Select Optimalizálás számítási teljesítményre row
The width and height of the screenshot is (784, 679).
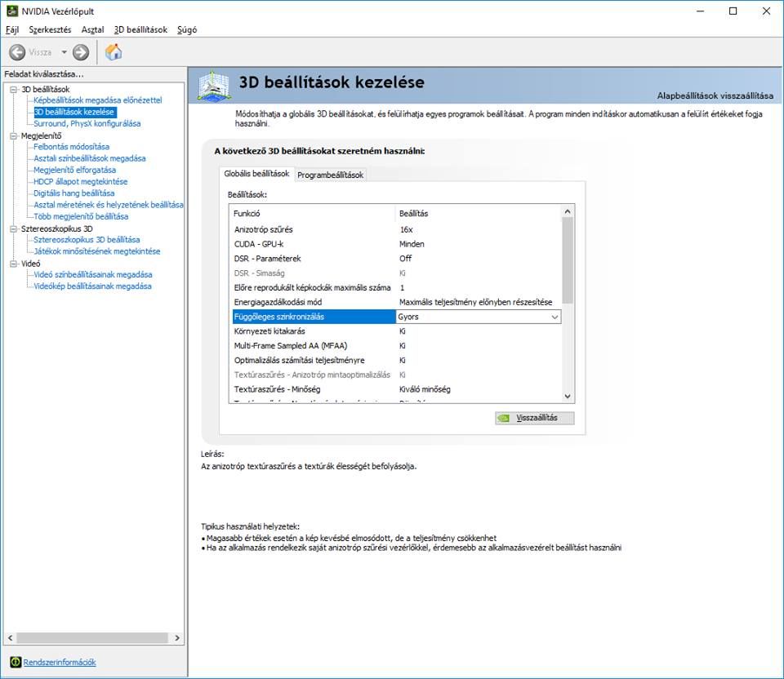tap(397, 360)
